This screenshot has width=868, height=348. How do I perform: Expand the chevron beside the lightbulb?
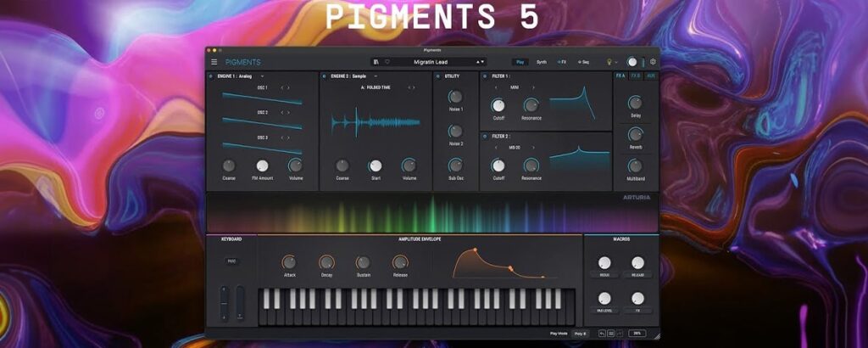(617, 63)
